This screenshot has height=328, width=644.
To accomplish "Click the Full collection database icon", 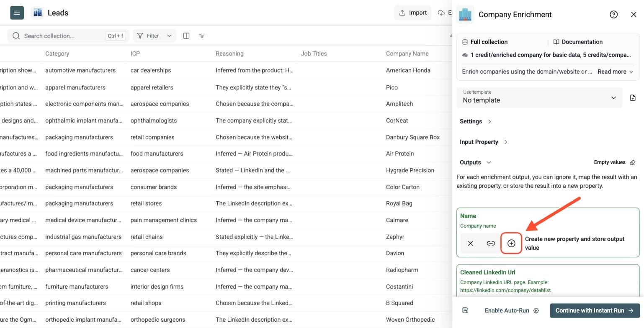I will pyautogui.click(x=465, y=42).
